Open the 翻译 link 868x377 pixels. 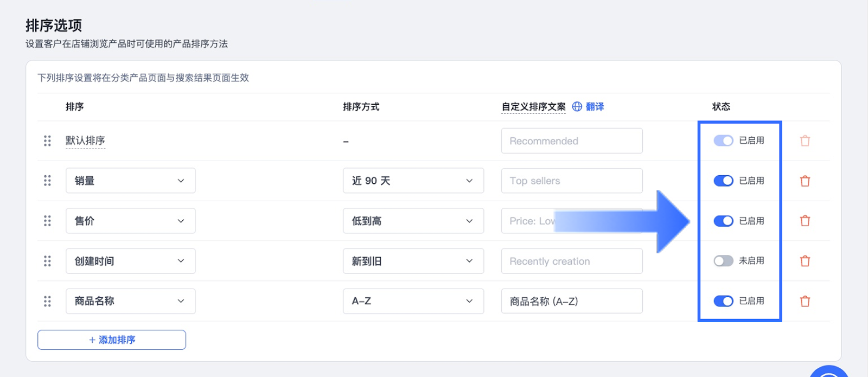595,107
